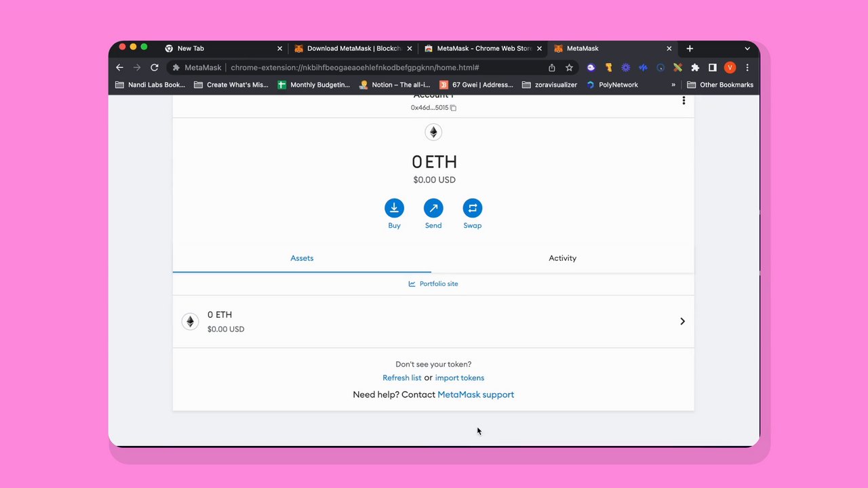This screenshot has width=868, height=488.
Task: Switch to the Activity tab
Action: (x=562, y=258)
